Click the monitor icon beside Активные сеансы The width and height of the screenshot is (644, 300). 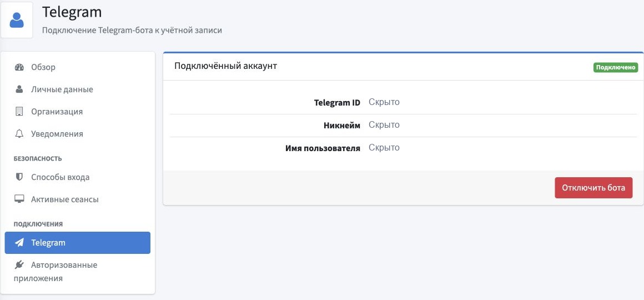(19, 199)
